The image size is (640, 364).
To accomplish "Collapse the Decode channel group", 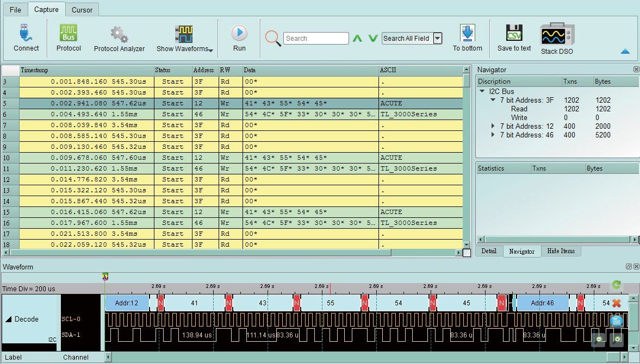I will tap(8, 319).
